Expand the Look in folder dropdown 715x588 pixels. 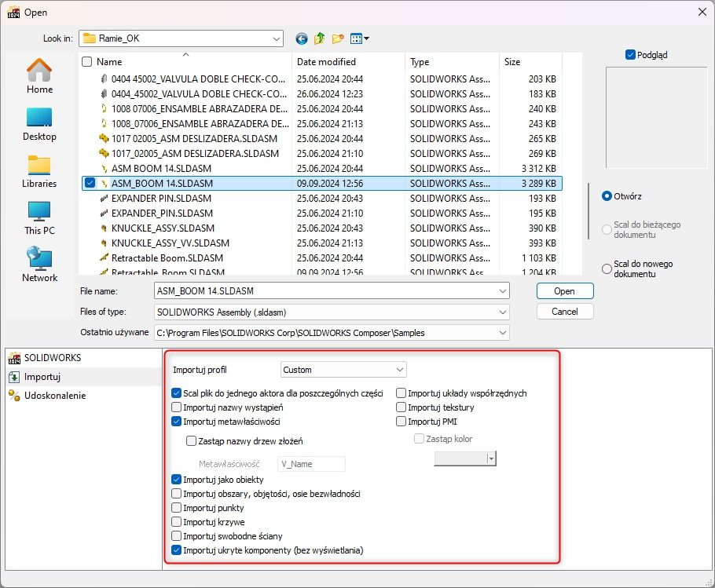pyautogui.click(x=277, y=38)
